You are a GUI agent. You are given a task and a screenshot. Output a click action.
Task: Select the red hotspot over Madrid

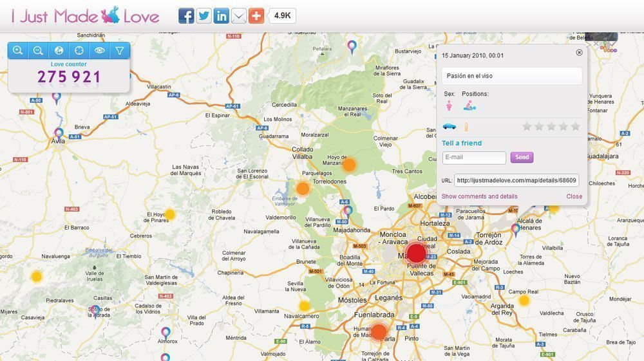(416, 253)
